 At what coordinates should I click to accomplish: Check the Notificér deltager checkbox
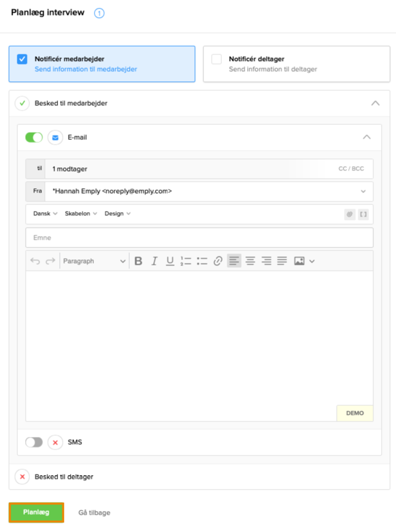point(217,59)
